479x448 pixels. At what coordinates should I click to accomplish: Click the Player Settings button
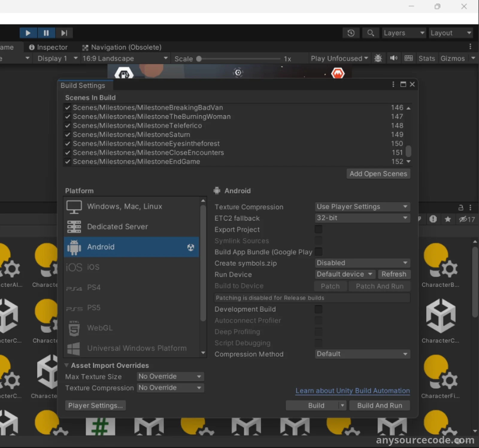tap(95, 406)
